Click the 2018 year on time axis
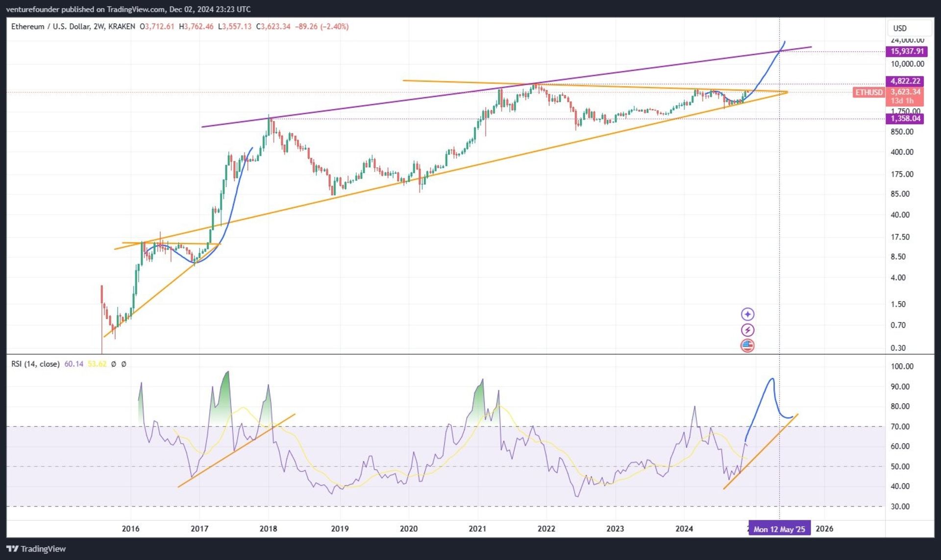Viewport: 941px width, 560px height. [x=268, y=529]
